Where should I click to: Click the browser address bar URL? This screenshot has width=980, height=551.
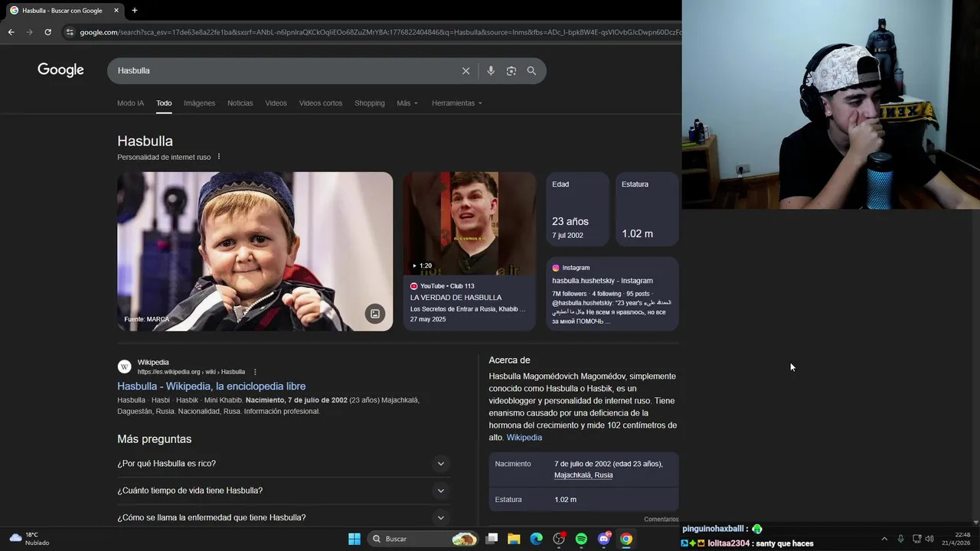379,32
